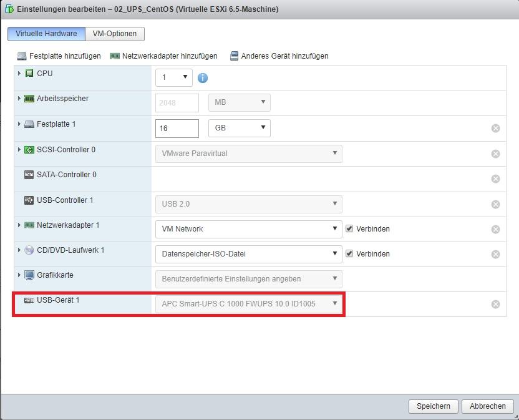The width and height of the screenshot is (519, 420).
Task: Click the Abbrechen button
Action: 488,406
